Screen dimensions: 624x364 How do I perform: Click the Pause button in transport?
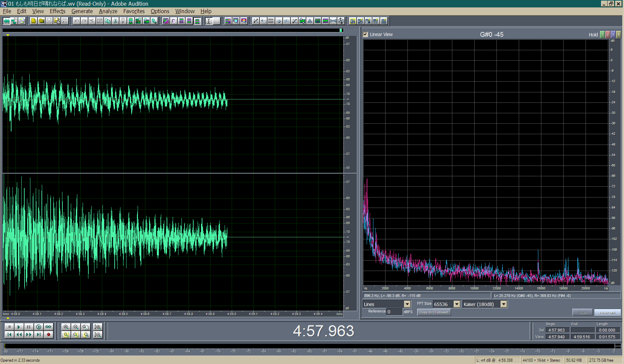29,327
